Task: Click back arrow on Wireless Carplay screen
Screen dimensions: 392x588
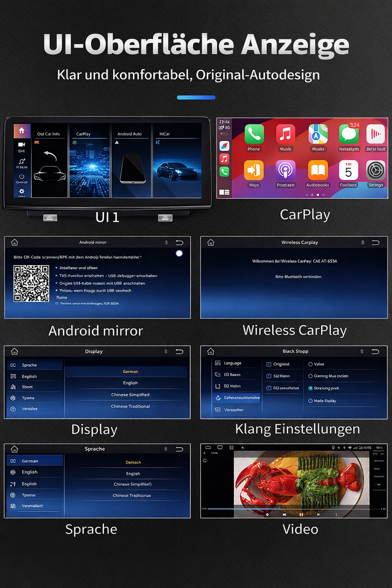Action: tap(376, 242)
